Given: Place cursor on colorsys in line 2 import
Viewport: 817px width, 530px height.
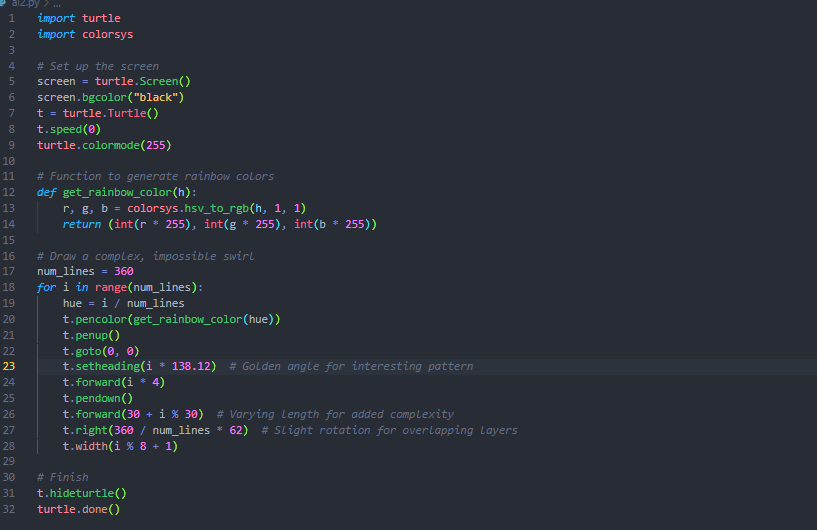Looking at the screenshot, I should pyautogui.click(x=107, y=35).
